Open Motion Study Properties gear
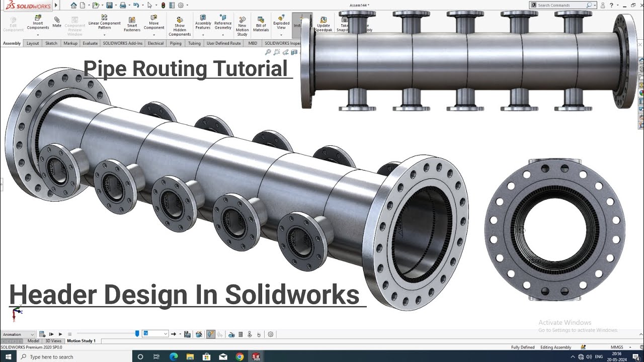This screenshot has height=362, width=644. [x=271, y=334]
